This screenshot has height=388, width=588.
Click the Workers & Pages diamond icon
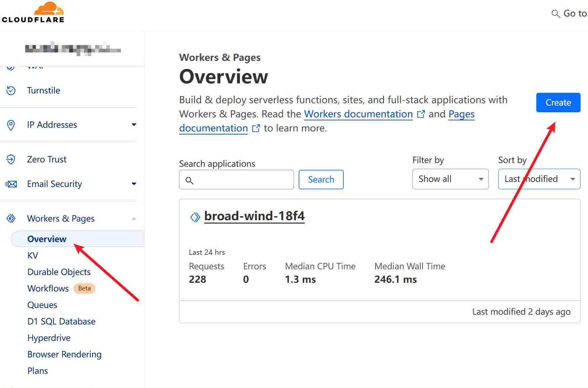[x=11, y=219]
